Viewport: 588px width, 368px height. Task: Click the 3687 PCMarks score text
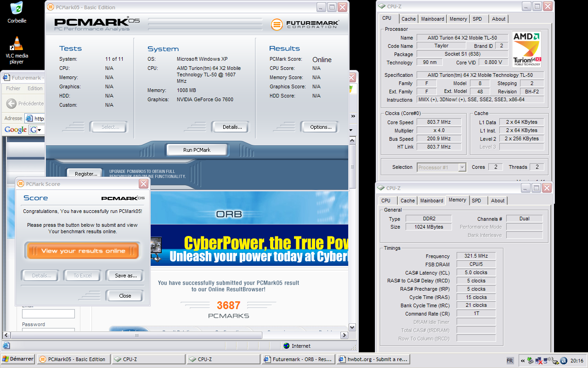point(228,305)
